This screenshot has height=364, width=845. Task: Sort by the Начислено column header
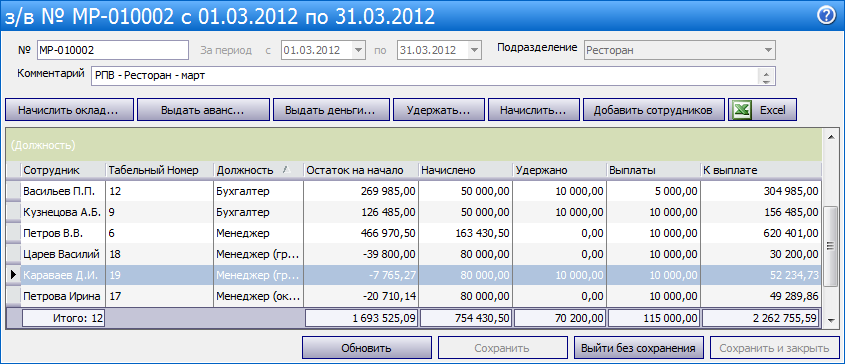click(x=466, y=170)
